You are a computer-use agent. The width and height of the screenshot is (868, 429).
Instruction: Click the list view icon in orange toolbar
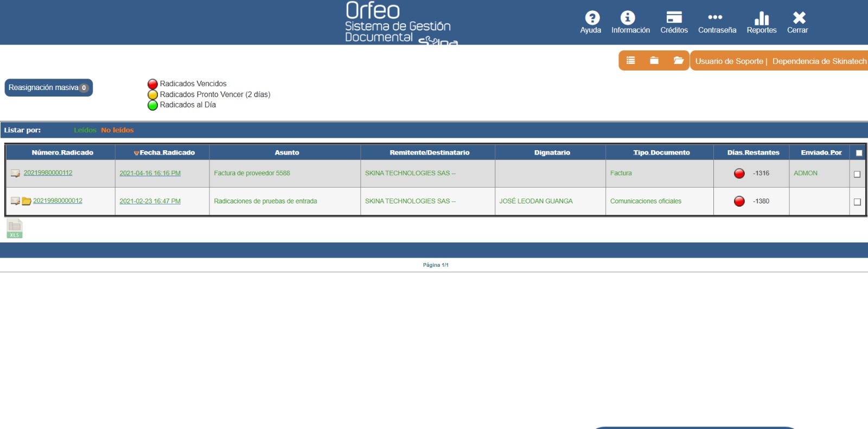pos(630,61)
